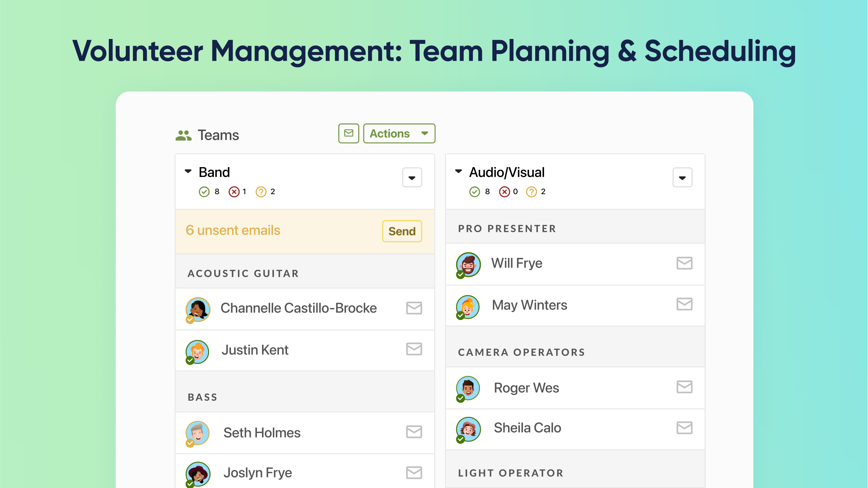Collapse the Audio/Visual team section
This screenshot has height=488, width=868.
point(459,171)
